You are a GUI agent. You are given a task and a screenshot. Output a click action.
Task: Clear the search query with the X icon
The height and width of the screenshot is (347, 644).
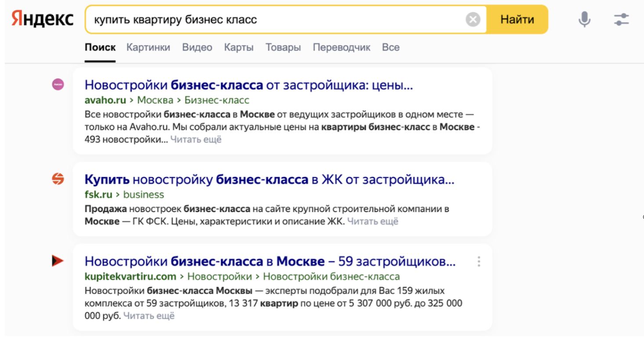473,19
